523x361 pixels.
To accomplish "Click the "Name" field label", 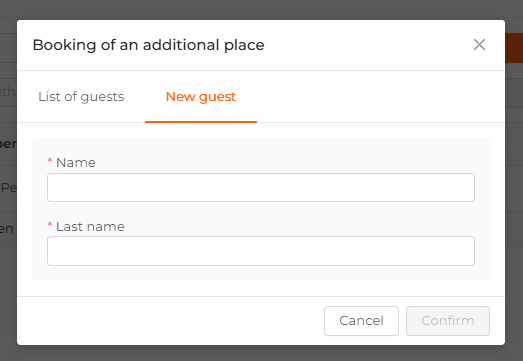I will point(76,163).
